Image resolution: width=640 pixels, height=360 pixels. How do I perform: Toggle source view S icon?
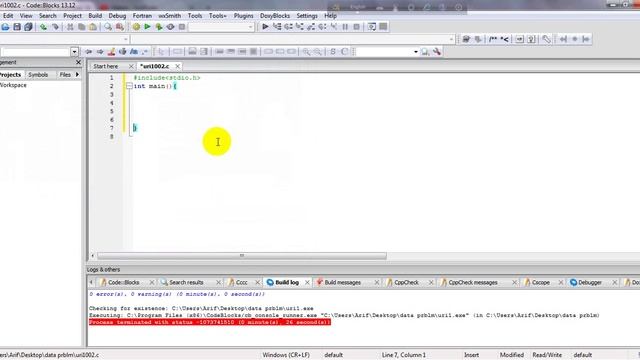point(333,52)
